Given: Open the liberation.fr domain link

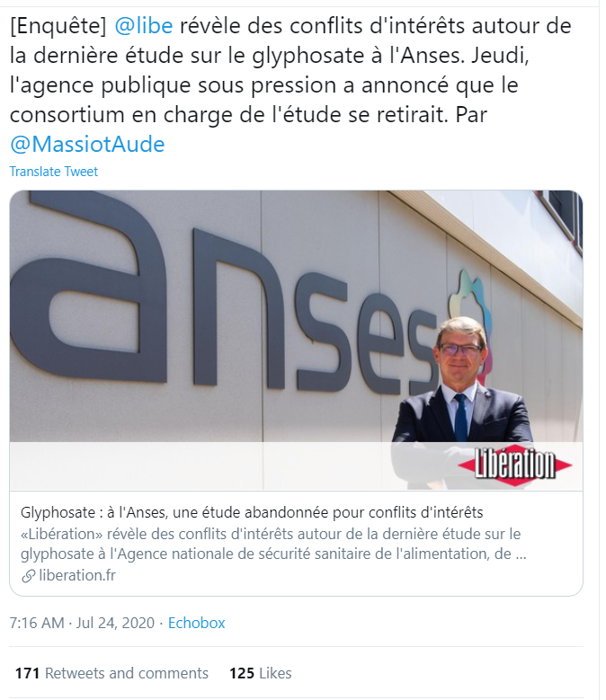Looking at the screenshot, I should point(77,575).
